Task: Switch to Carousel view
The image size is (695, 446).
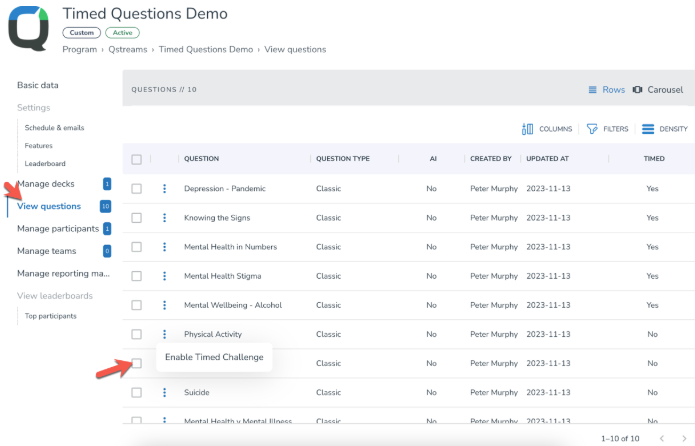Action: click(658, 90)
